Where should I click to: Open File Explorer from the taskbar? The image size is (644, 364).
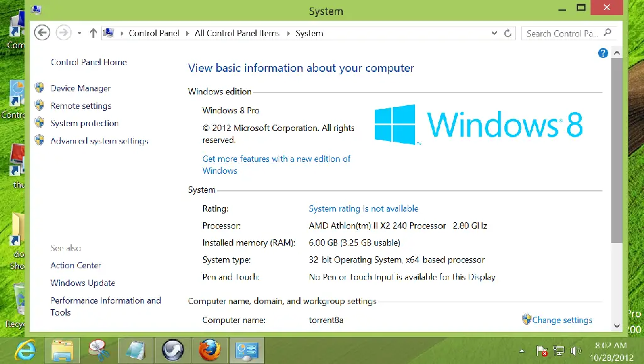(62, 351)
